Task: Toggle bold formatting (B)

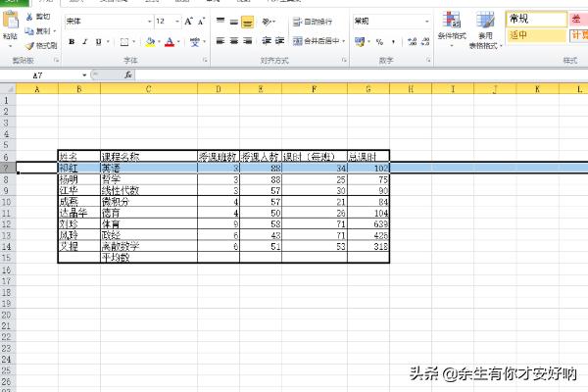Action: click(x=72, y=41)
